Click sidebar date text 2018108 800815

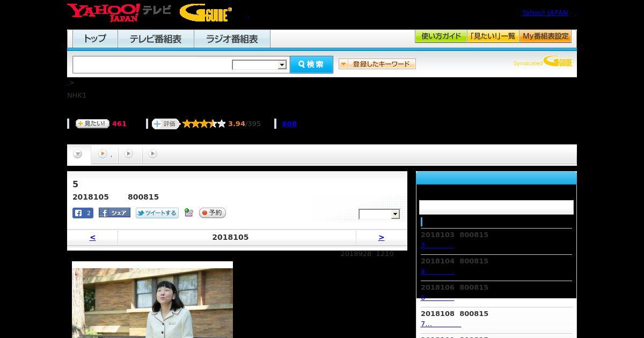pos(455,313)
